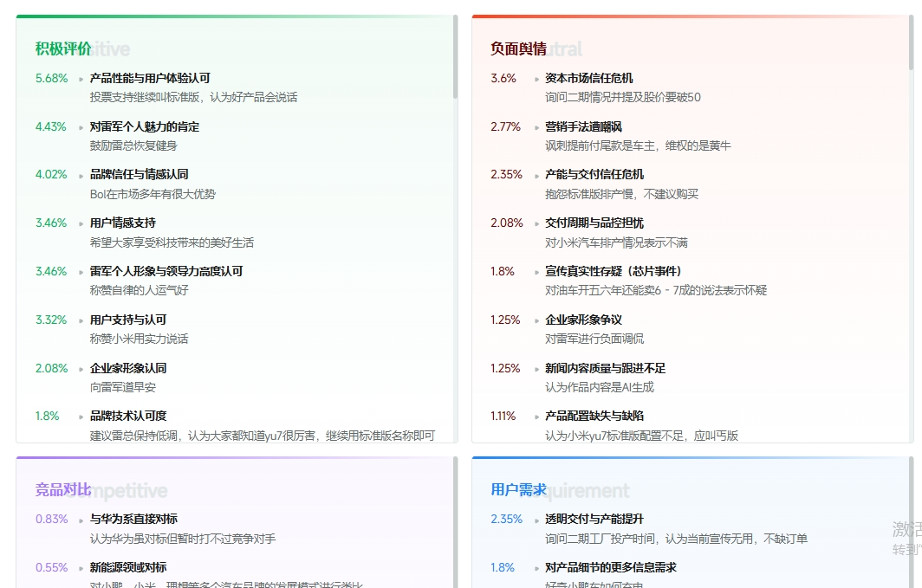Select the 与华为系直接对标 title

click(134, 520)
